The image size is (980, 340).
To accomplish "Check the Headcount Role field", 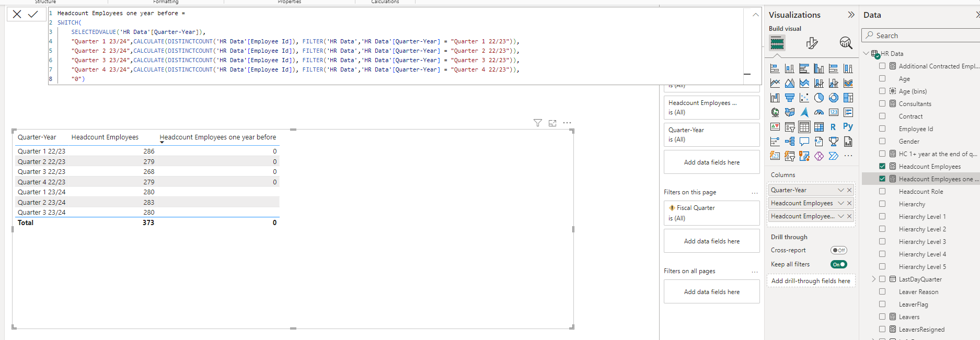I will pos(882,191).
